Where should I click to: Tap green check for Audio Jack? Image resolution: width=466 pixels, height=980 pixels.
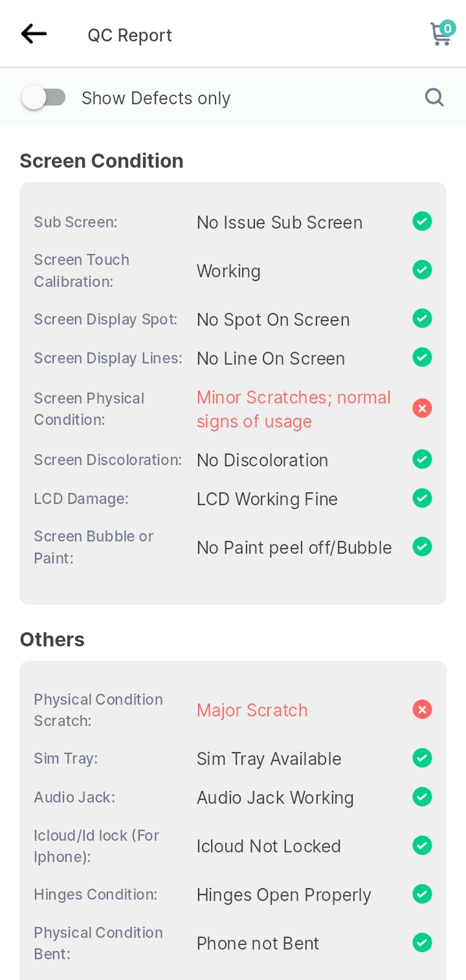422,797
